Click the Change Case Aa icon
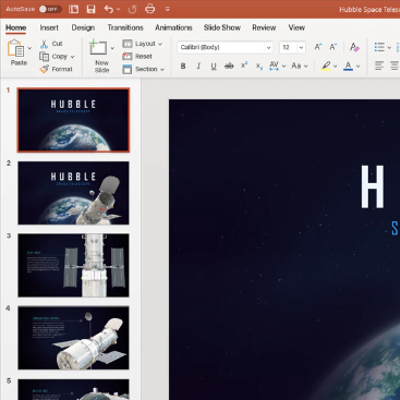The width and height of the screenshot is (400, 400). 296,66
